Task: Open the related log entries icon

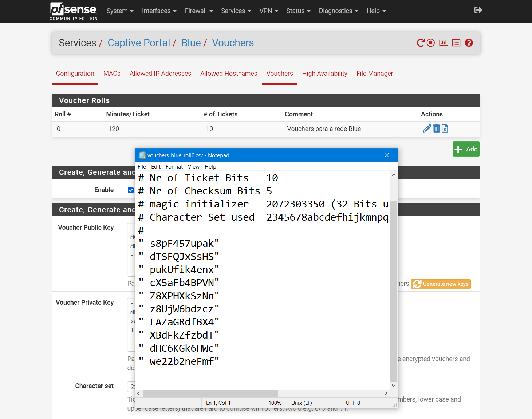Action: click(x=456, y=43)
